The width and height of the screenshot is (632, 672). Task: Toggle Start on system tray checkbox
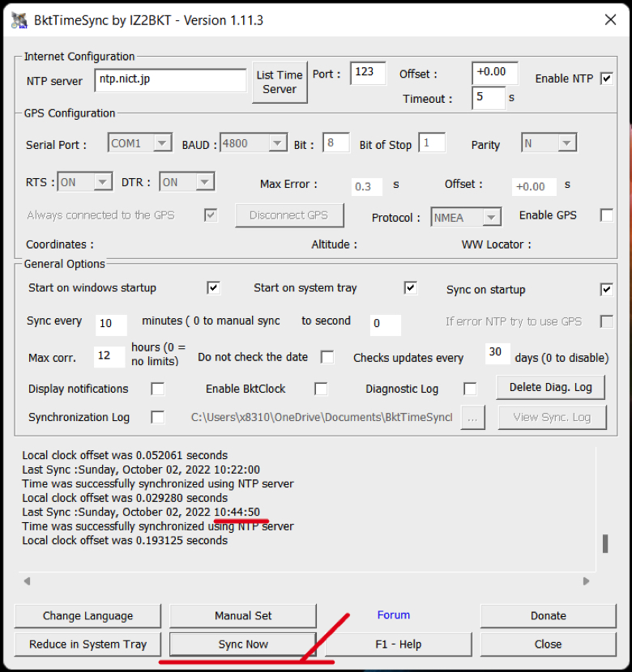click(410, 287)
